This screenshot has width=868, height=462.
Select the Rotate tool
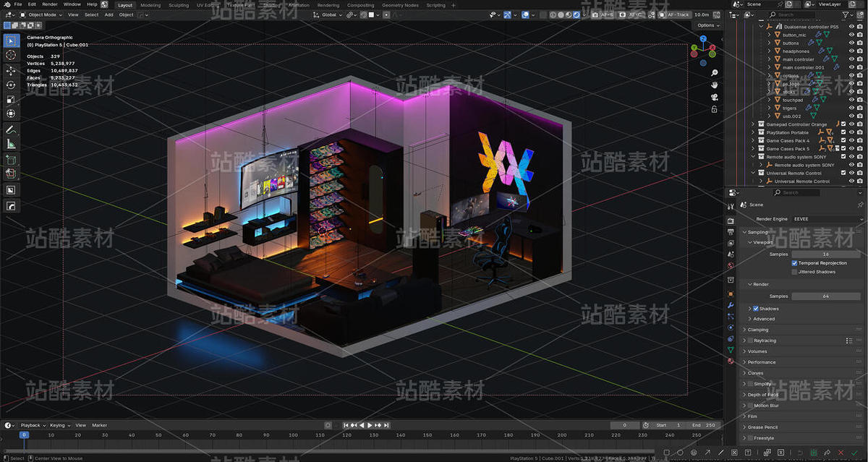pos(11,85)
